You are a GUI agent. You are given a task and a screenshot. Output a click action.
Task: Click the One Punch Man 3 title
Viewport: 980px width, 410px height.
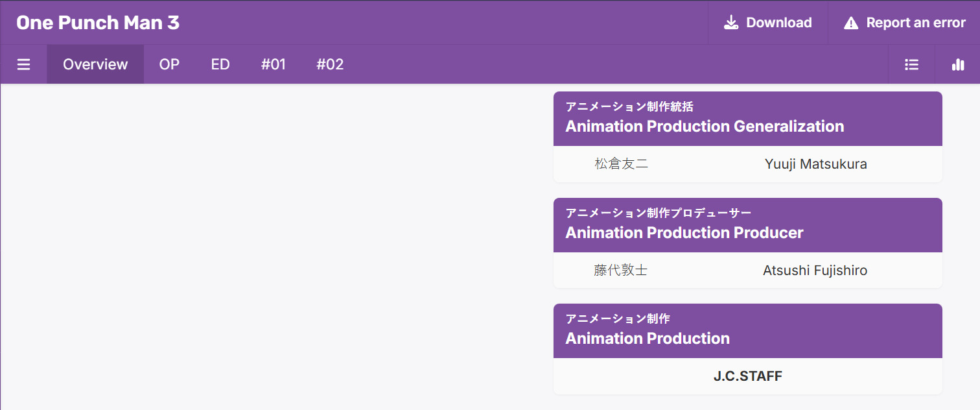[98, 23]
